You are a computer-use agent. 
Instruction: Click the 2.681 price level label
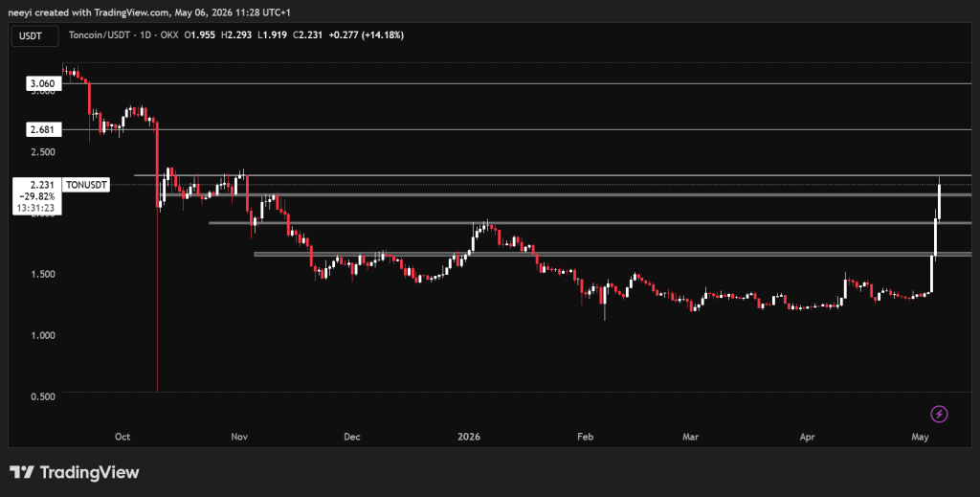44,129
